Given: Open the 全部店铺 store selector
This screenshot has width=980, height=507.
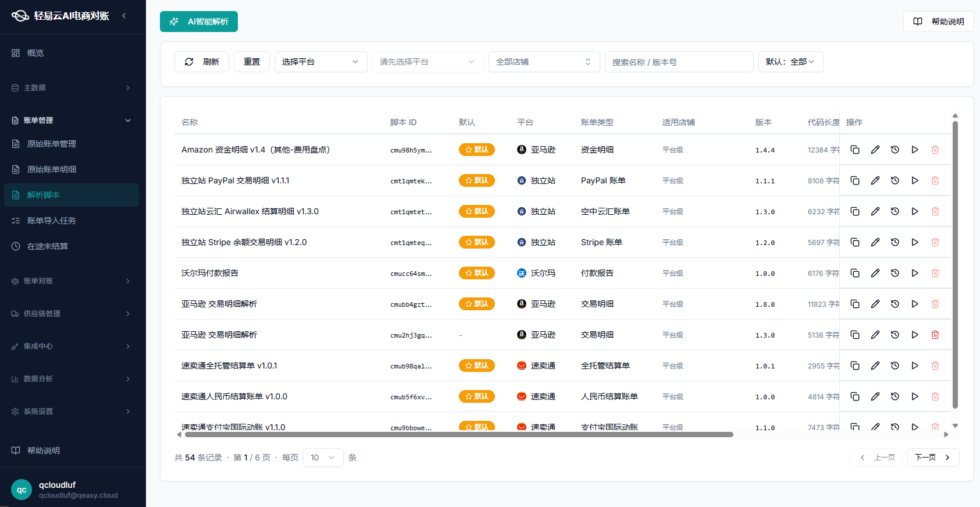Looking at the screenshot, I should pyautogui.click(x=544, y=62).
